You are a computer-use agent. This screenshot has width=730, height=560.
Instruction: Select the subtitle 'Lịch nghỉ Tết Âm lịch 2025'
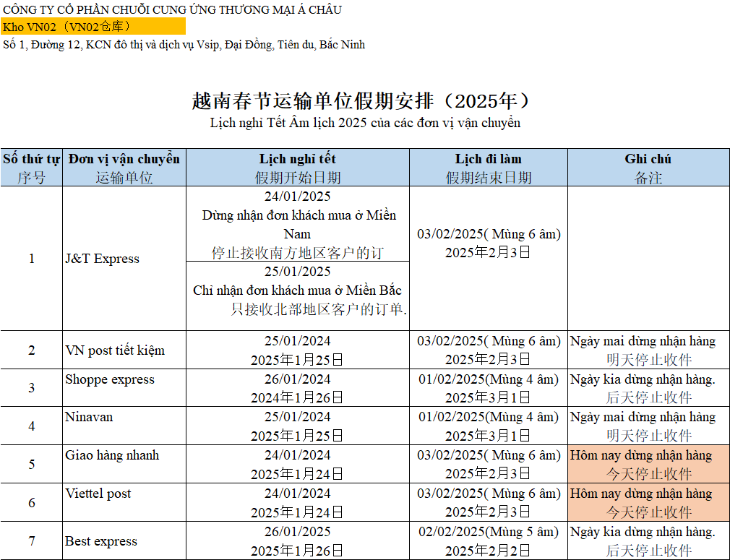coord(365,123)
